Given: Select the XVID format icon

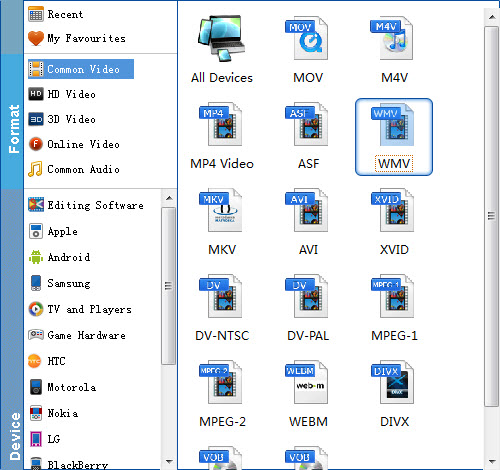Looking at the screenshot, I should (x=393, y=210).
